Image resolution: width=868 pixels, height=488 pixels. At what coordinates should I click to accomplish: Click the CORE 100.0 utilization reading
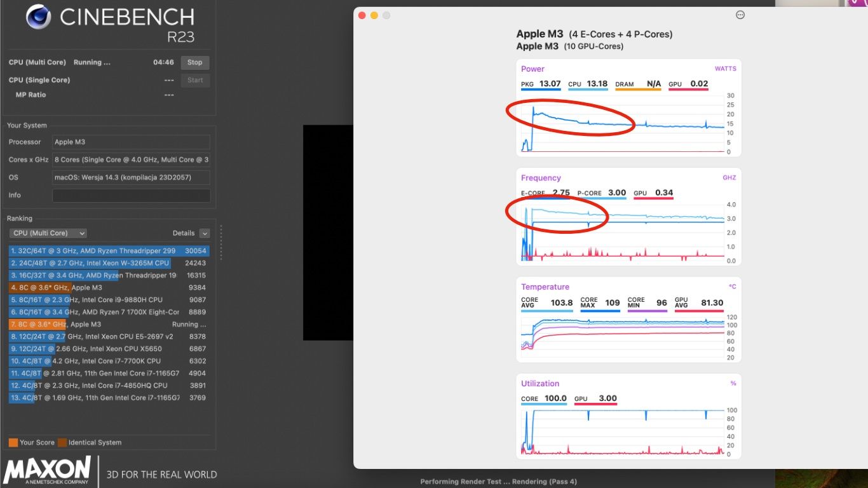(544, 399)
